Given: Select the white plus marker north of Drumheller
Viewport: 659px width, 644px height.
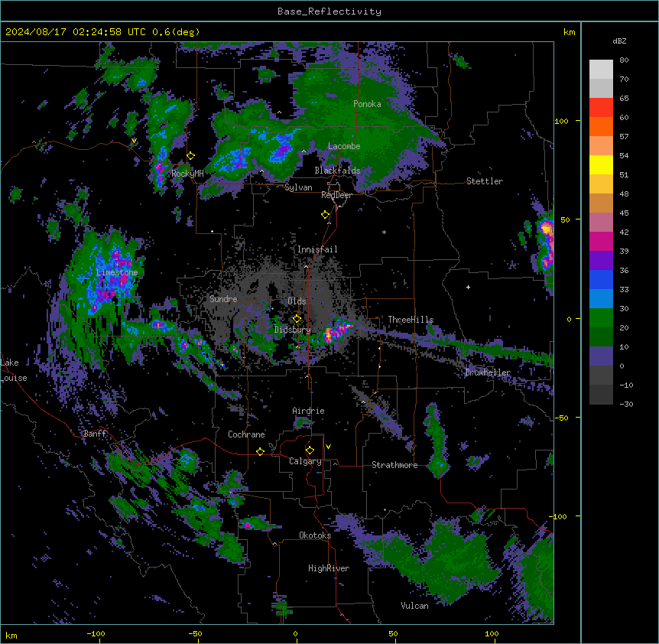Looking at the screenshot, I should pyautogui.click(x=468, y=287).
